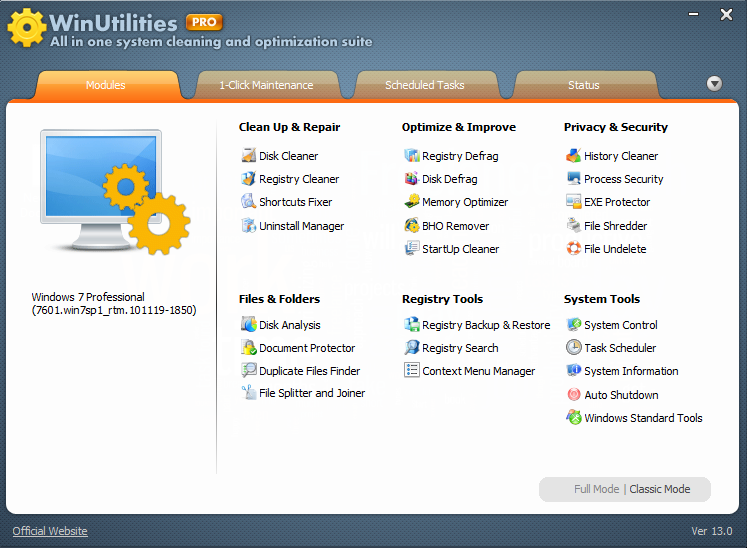Open the Disk Defrag icon
This screenshot has height=548, width=747.
412,179
